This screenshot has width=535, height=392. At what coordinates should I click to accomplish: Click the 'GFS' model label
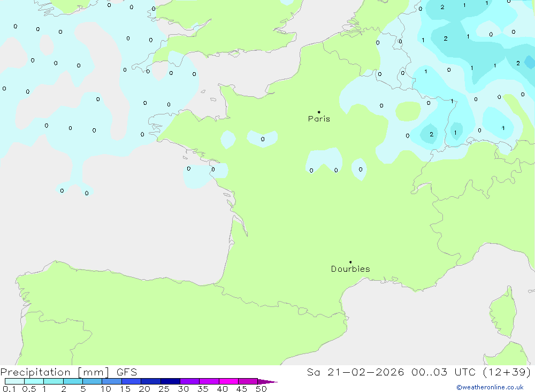(x=127, y=372)
